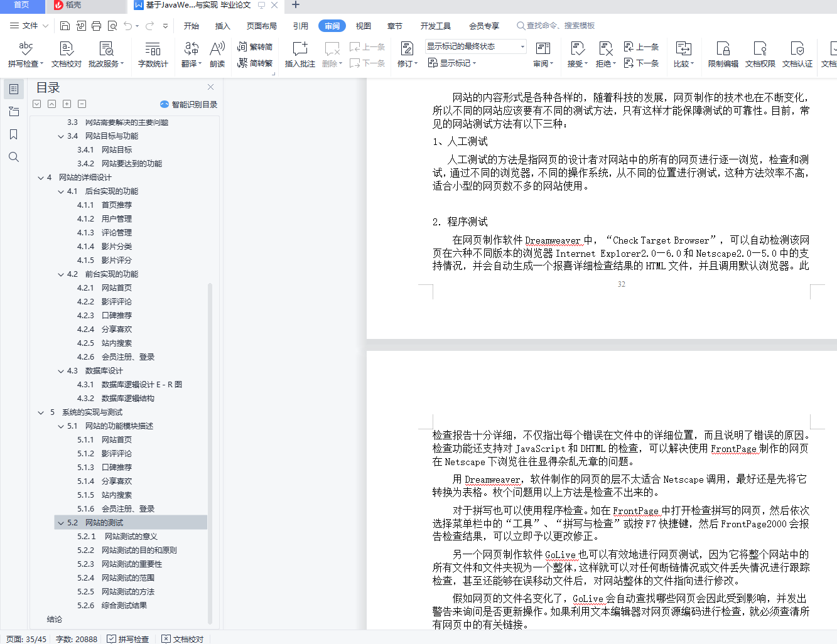
Task: Reject the change (拒绝)
Action: (x=606, y=55)
